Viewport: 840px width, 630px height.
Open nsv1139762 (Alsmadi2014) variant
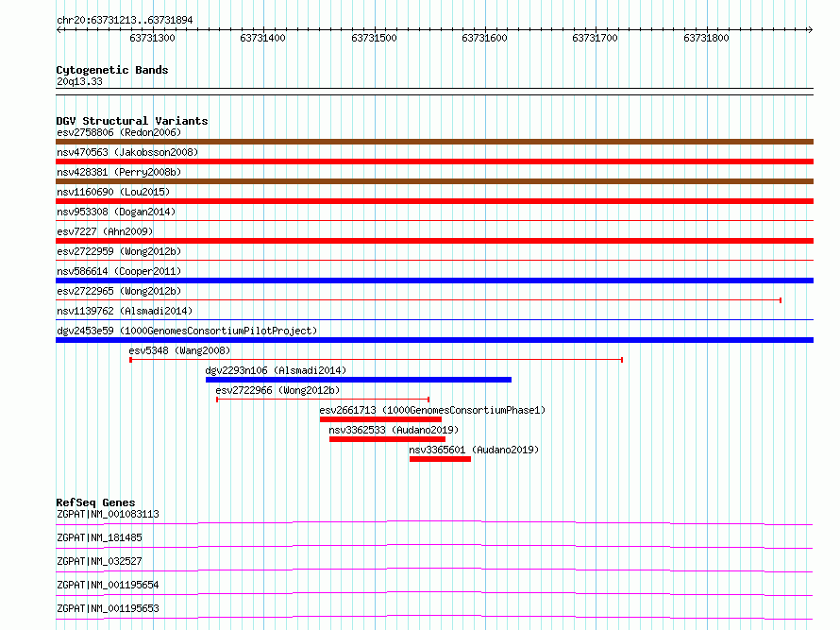coord(125,311)
